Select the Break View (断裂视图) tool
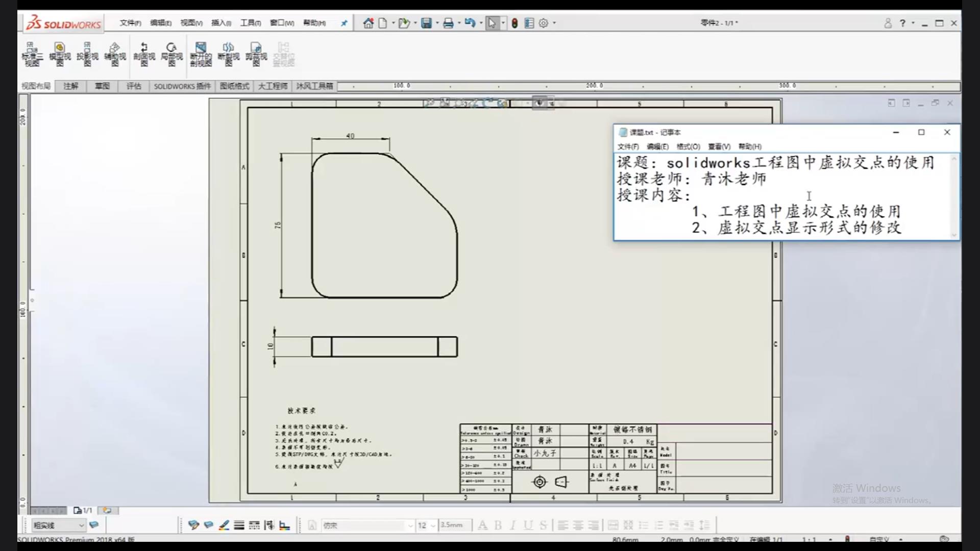 [228, 54]
